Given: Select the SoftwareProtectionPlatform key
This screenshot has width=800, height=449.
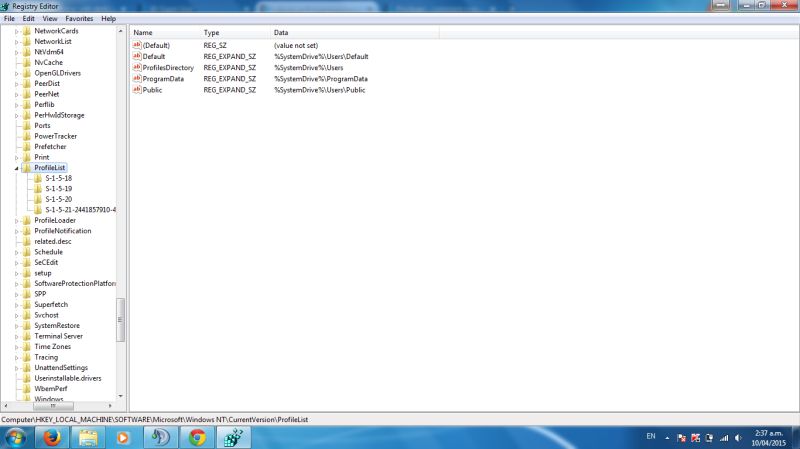Looking at the screenshot, I should (x=74, y=283).
